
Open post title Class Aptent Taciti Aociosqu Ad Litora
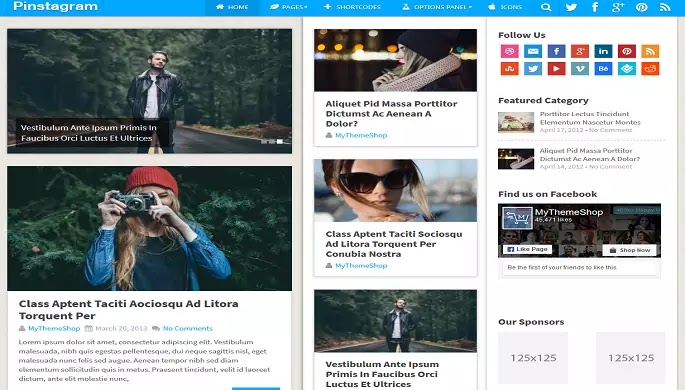point(128,309)
